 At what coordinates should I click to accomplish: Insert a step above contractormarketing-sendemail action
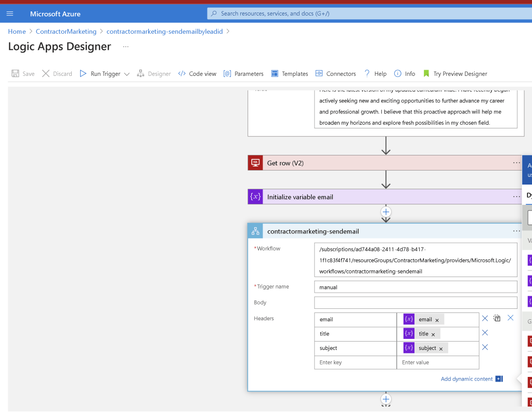pos(386,212)
